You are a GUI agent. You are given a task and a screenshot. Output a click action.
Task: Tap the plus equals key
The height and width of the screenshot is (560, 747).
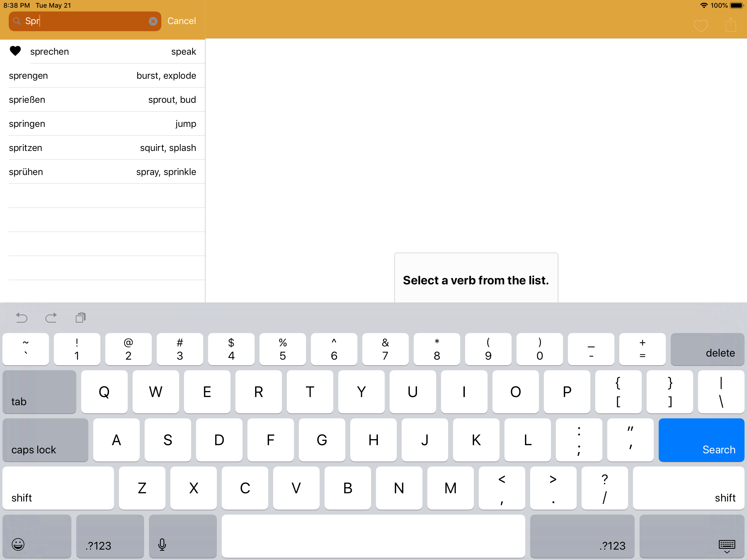click(x=642, y=349)
